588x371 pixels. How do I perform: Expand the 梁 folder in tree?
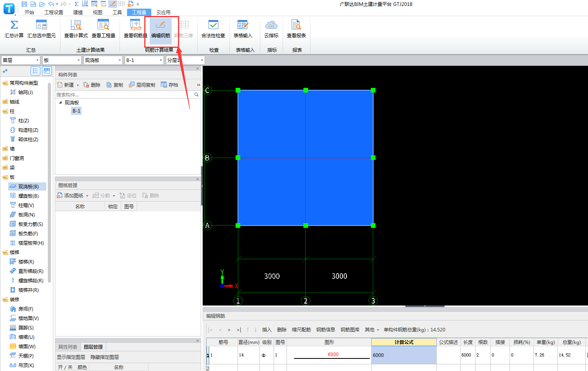[x=5, y=168]
